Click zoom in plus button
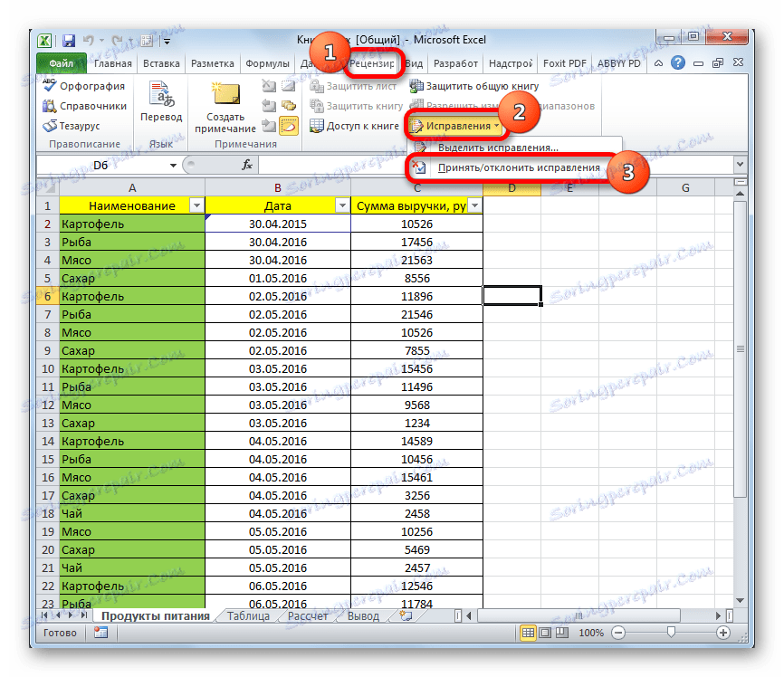This screenshot has height=677, width=784. [723, 633]
